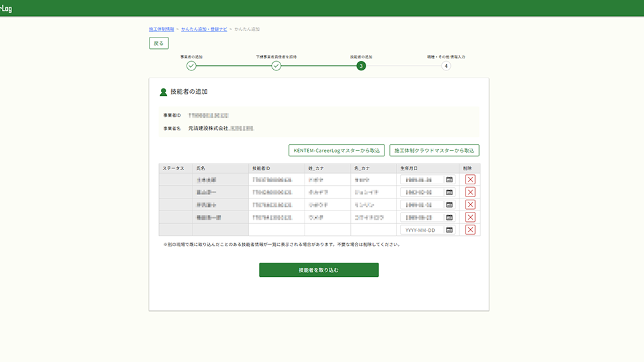
Task: Delete the second technician row
Action: tap(470, 192)
